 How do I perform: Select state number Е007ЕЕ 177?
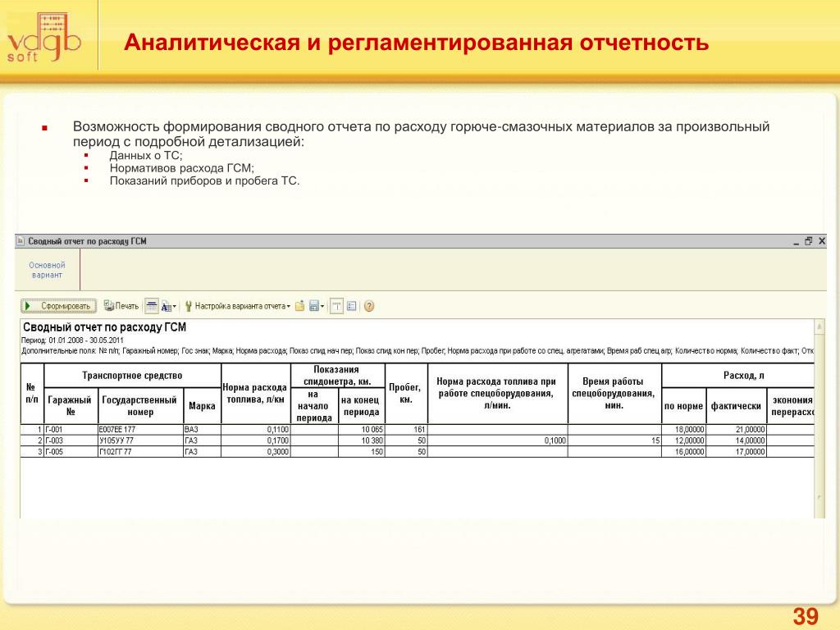[x=140, y=430]
